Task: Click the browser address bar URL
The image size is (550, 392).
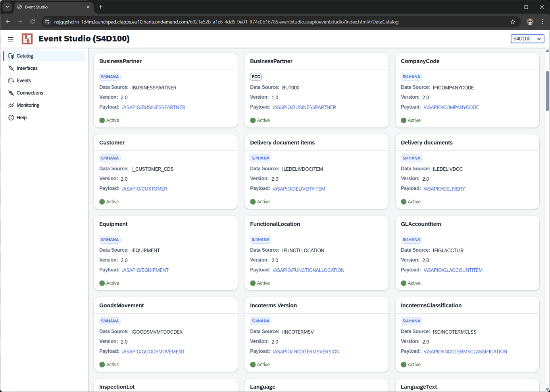Action: [x=226, y=22]
